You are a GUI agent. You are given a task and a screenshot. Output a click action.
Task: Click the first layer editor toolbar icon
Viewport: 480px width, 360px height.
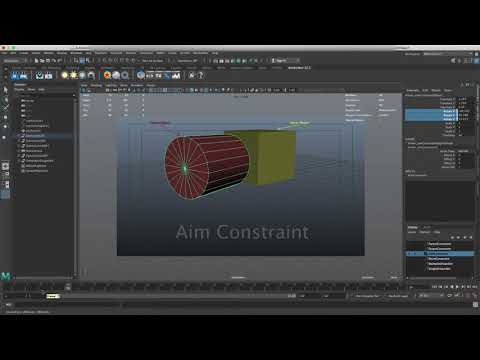pyautogui.click(x=453, y=237)
